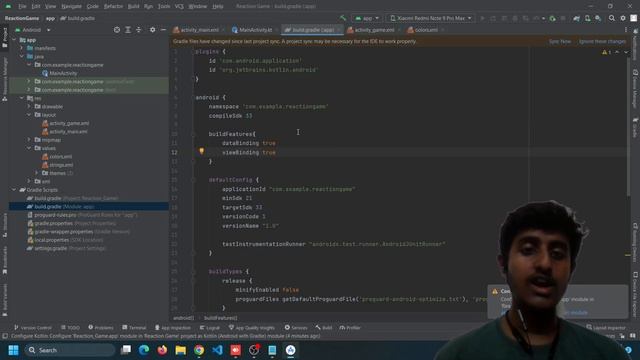The image size is (640, 360).
Task: Open the Build menu
Action: click(x=133, y=7)
